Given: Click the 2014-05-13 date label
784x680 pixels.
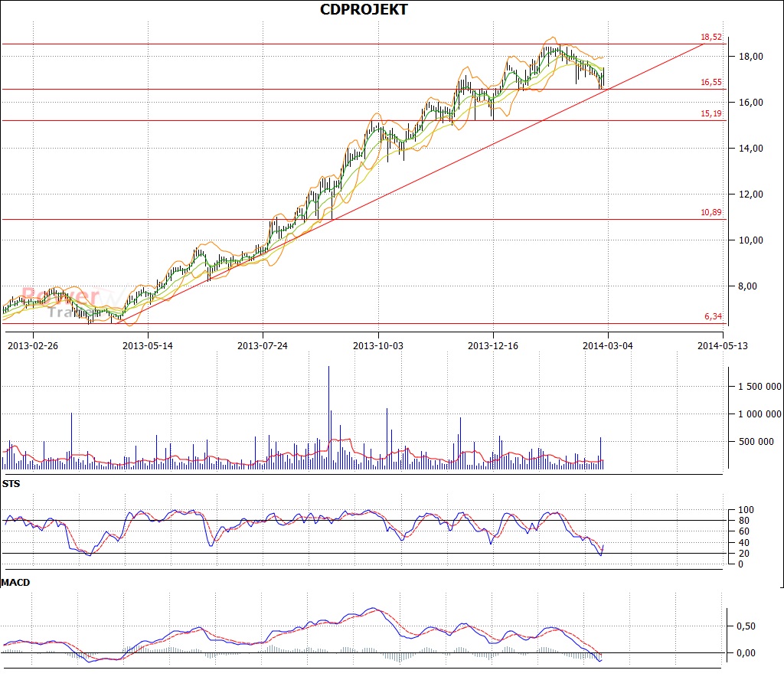Looking at the screenshot, I should pyautogui.click(x=723, y=346).
